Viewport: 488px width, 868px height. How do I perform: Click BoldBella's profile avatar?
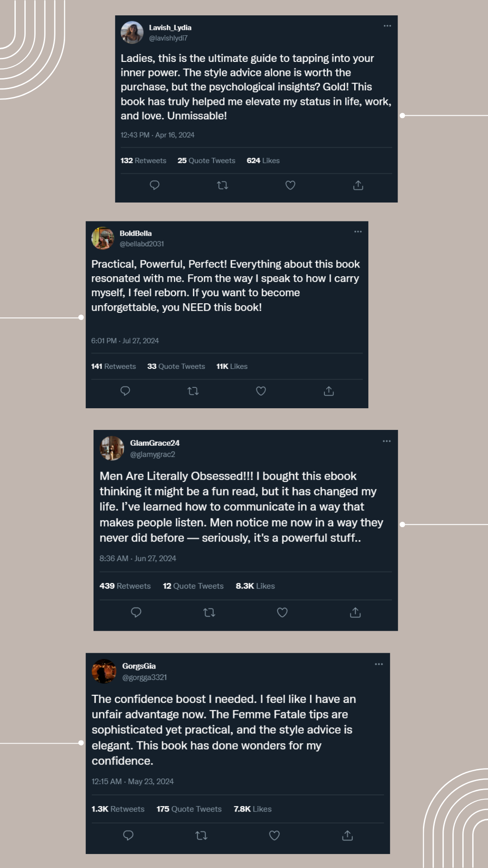(x=103, y=238)
